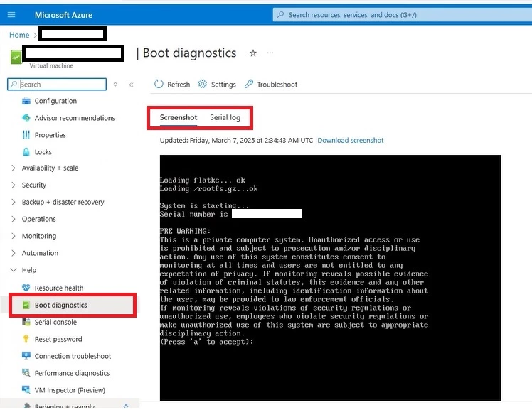Open Boot diagnostics menu item

[61, 305]
